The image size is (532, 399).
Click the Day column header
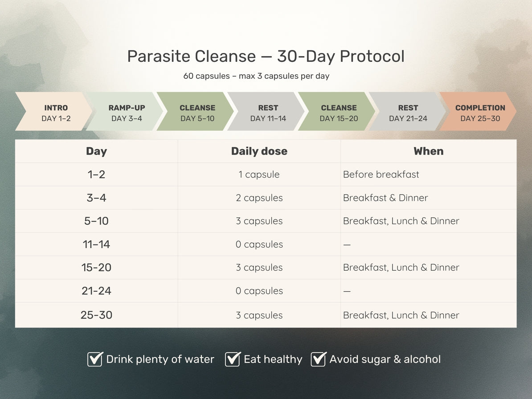[96, 151]
